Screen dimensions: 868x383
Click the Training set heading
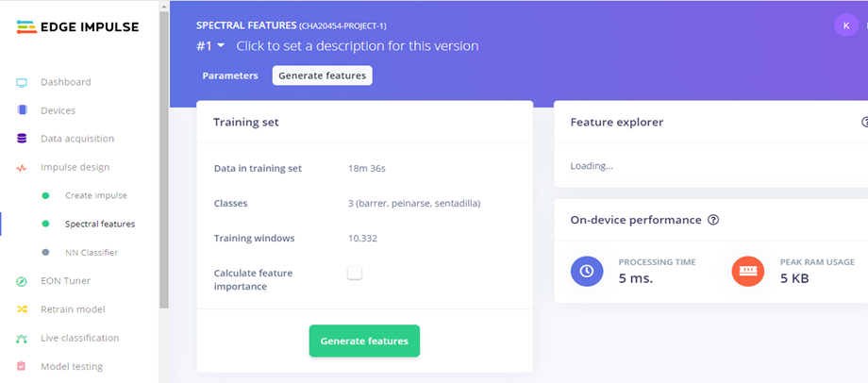coord(246,123)
